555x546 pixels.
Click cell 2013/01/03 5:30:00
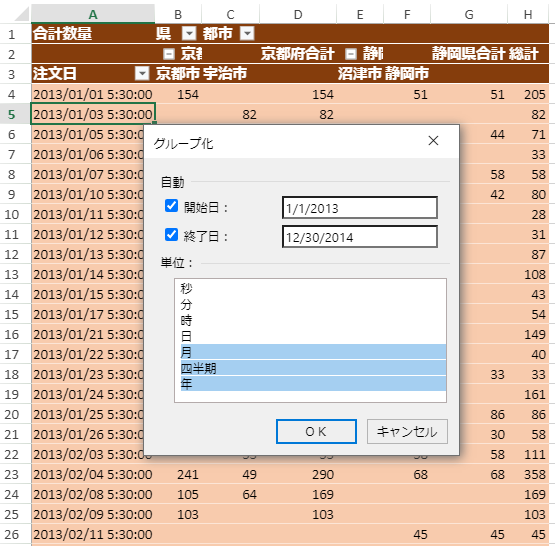(x=93, y=114)
